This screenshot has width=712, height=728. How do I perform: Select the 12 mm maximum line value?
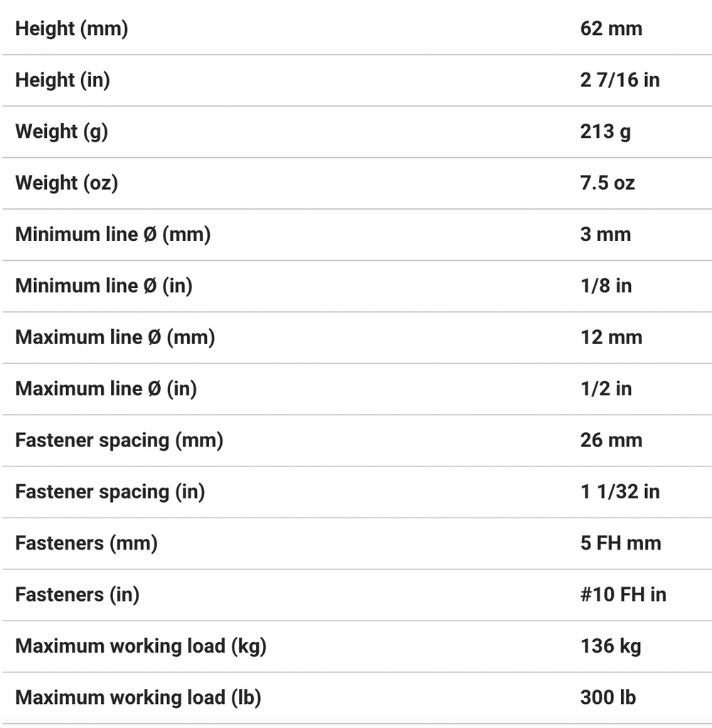pos(611,337)
